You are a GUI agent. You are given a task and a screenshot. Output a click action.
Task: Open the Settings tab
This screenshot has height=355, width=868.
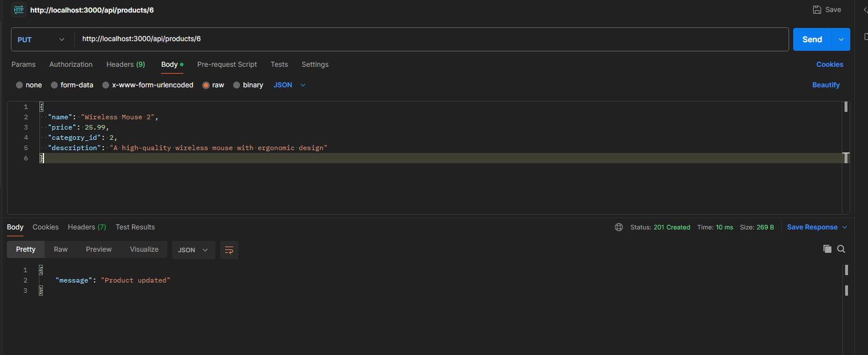pos(315,64)
